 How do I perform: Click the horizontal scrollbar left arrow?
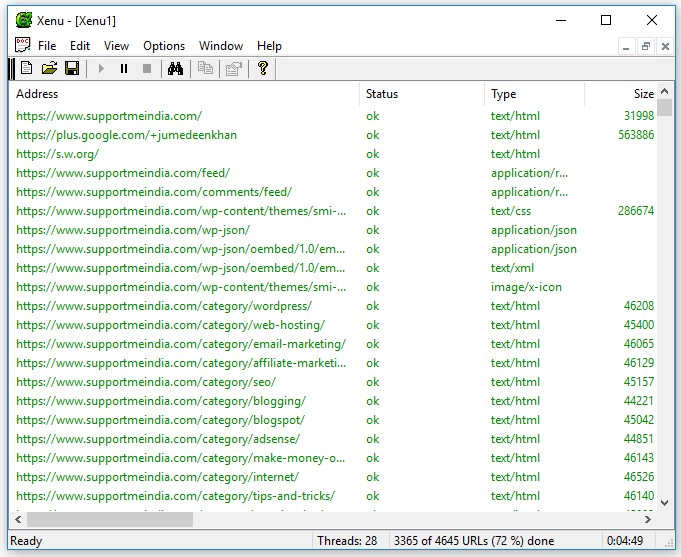click(x=18, y=519)
